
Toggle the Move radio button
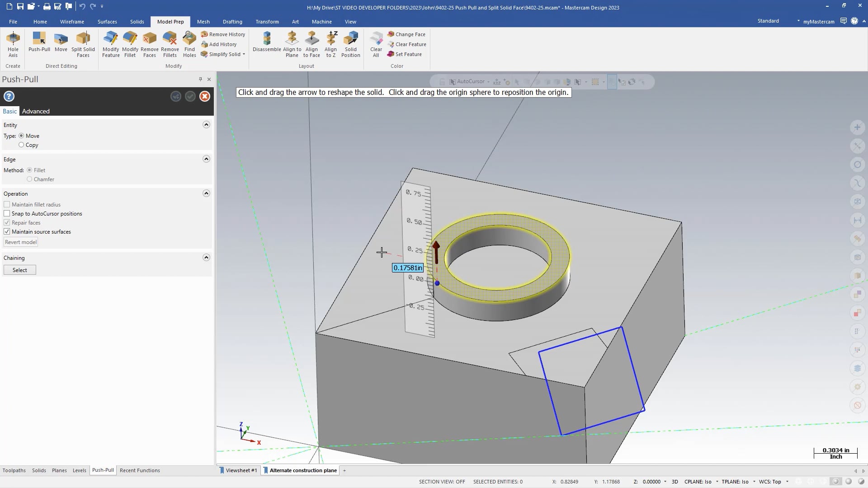[21, 136]
